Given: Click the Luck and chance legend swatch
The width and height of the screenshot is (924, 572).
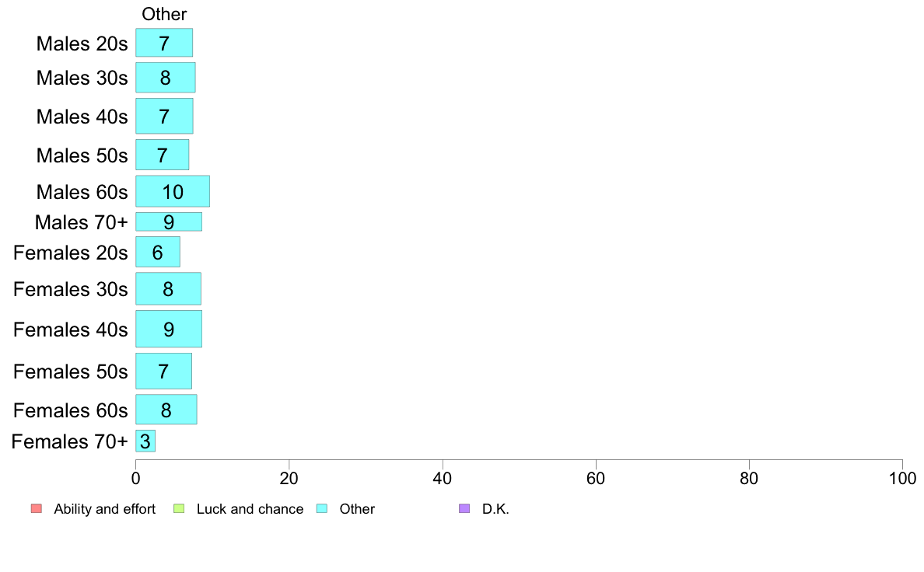Looking at the screenshot, I should point(179,508).
